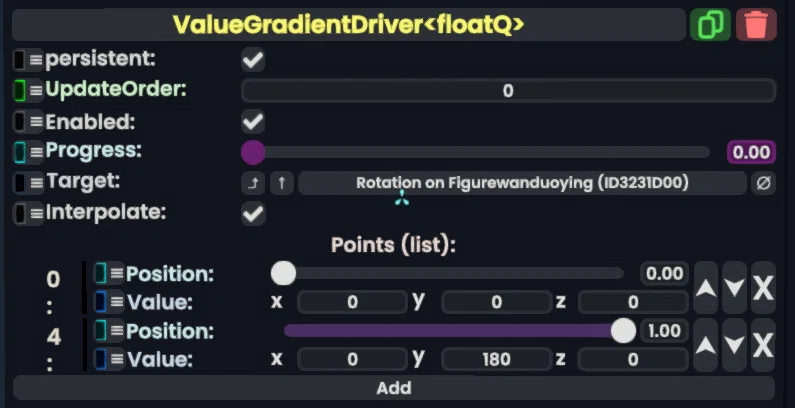Uncheck the Enabled checkbox

pos(252,122)
